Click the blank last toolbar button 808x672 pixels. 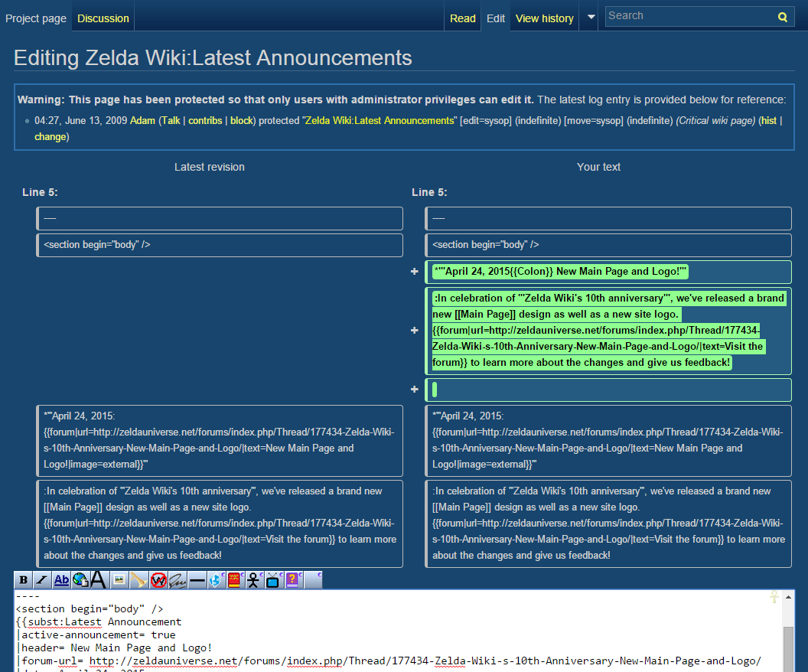pos(313,580)
